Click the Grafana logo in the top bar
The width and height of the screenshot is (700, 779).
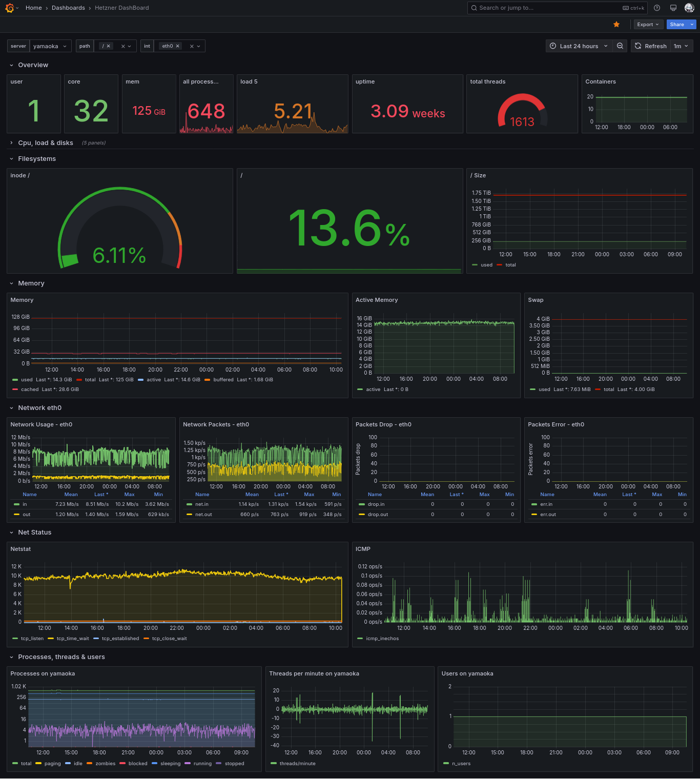(9, 8)
